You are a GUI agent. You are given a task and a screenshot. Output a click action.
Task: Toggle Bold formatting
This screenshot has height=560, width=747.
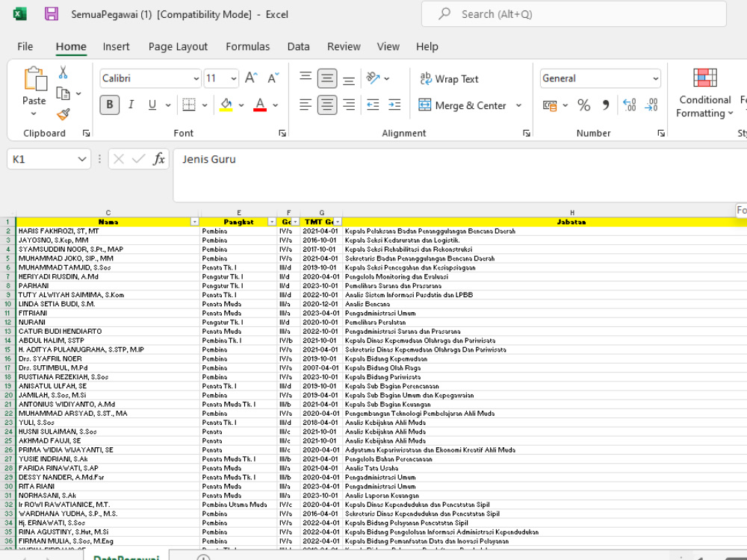click(110, 105)
